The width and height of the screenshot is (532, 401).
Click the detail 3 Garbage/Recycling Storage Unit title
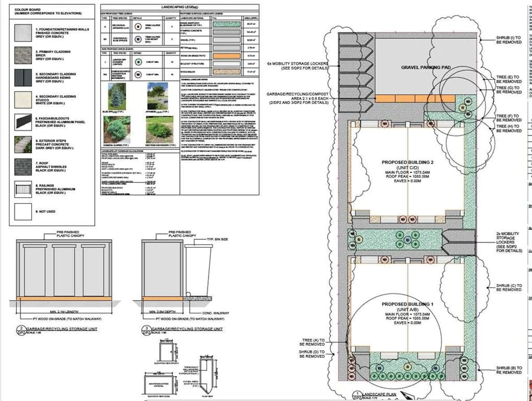pyautogui.click(x=187, y=329)
